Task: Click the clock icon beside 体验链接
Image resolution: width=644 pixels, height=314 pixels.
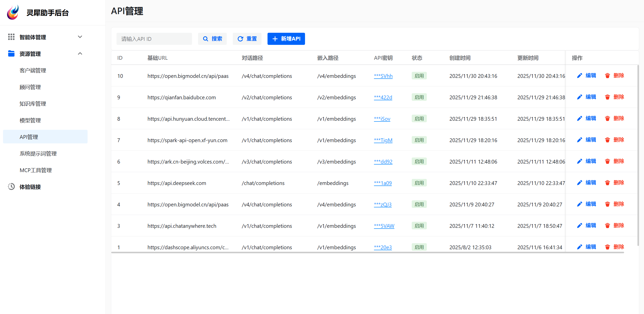Action: (x=11, y=187)
